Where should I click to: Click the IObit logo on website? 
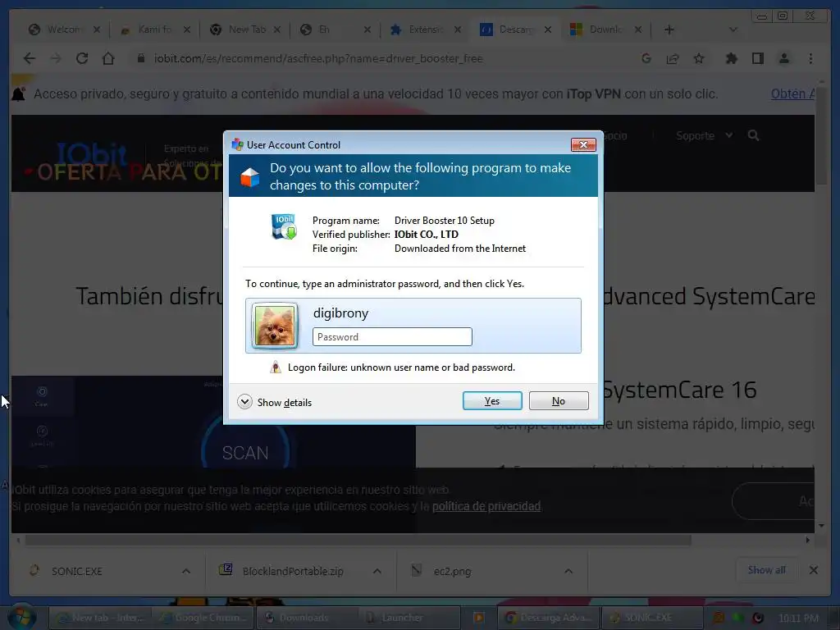(x=92, y=153)
